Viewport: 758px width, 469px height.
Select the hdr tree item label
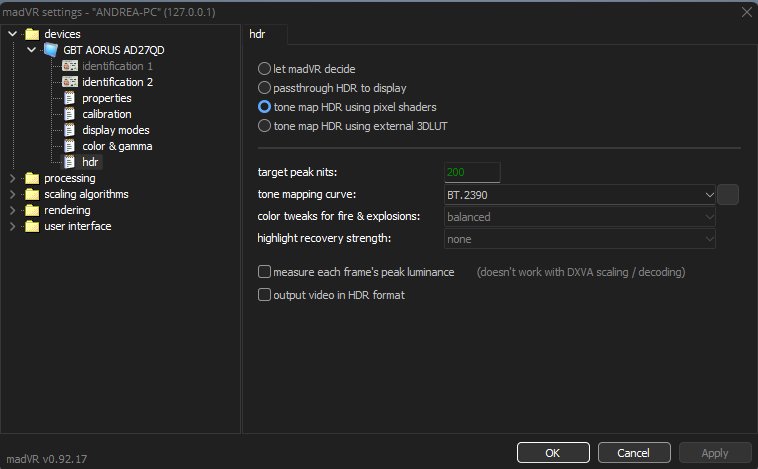90,162
